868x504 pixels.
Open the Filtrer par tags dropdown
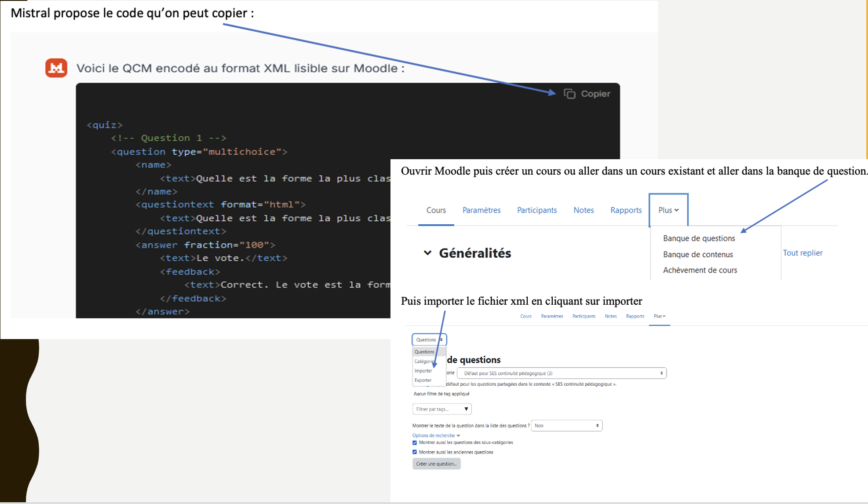[442, 409]
